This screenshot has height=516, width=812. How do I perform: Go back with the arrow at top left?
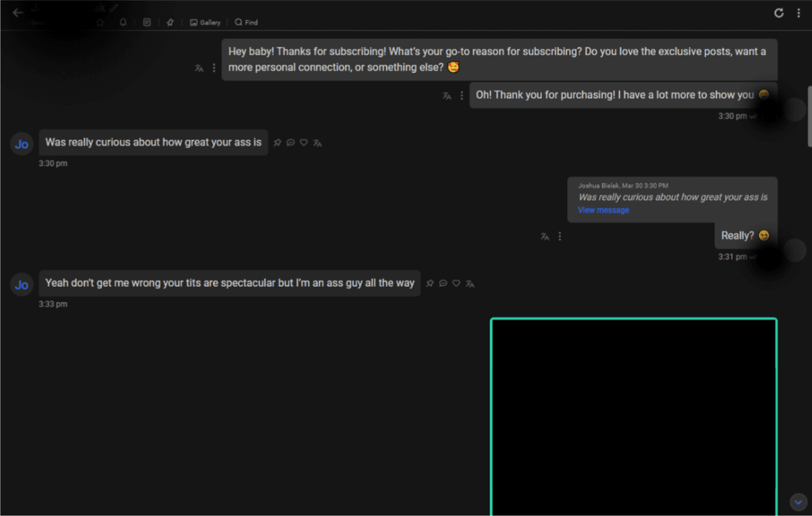(18, 13)
